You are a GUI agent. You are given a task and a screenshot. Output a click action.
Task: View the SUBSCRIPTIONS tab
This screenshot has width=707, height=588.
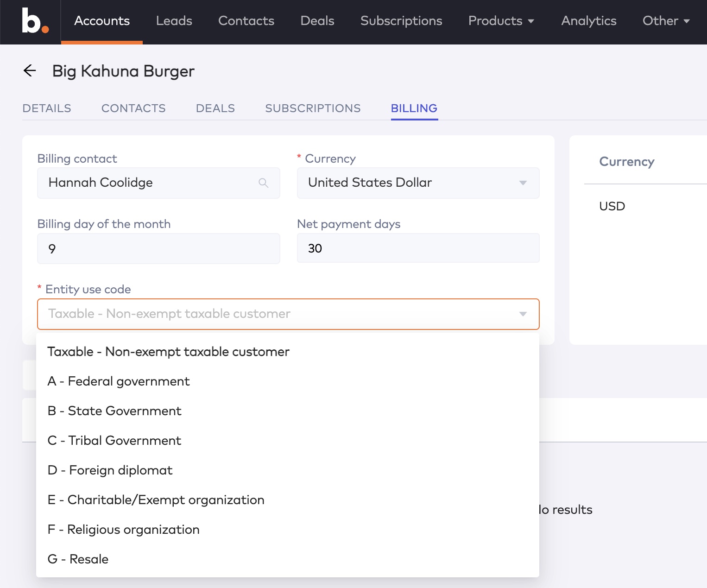[313, 108]
